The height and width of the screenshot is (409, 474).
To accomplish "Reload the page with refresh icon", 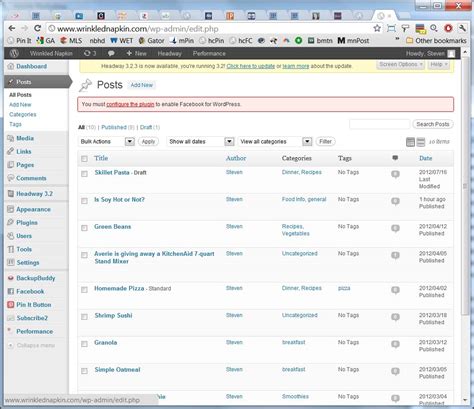I will click(x=38, y=28).
